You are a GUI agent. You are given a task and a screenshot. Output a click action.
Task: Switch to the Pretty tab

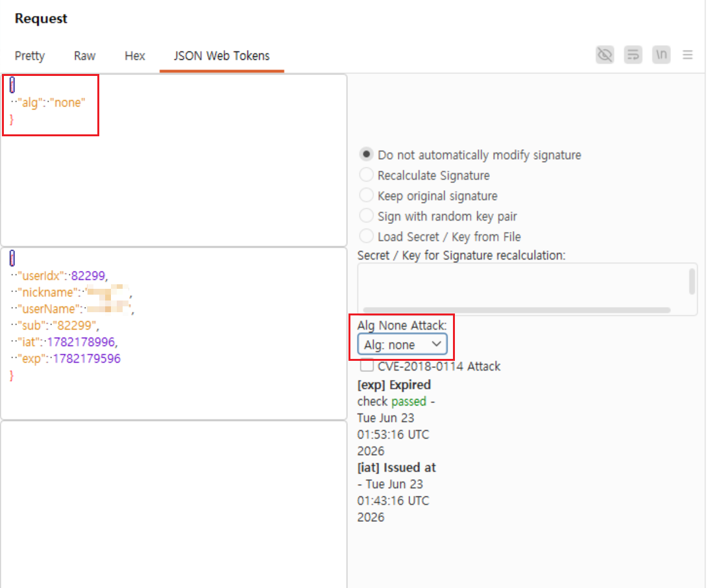30,56
